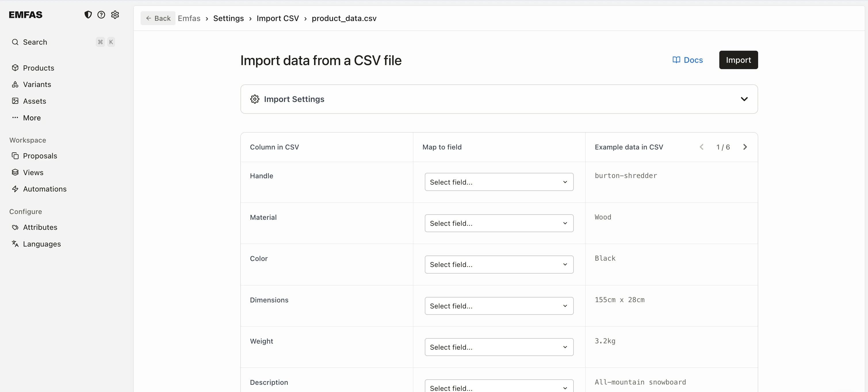Open the help icon in the top bar
Screen dimensions: 868x392
click(102, 14)
